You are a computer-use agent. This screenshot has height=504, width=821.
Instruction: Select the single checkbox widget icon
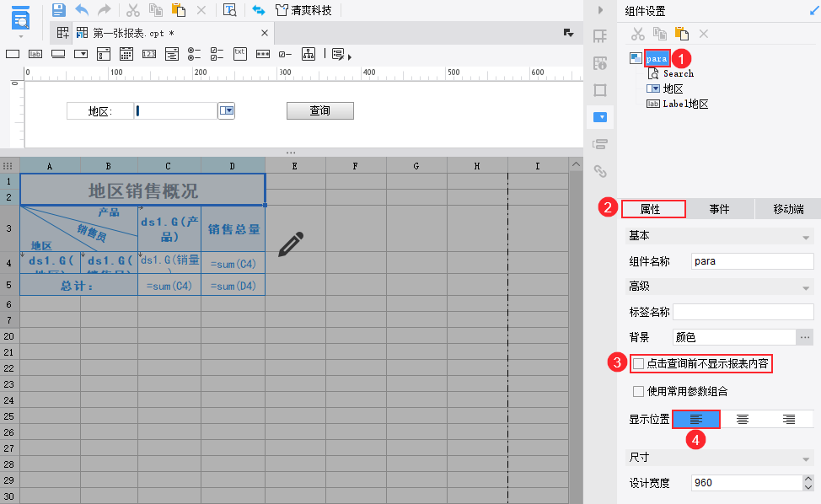286,54
